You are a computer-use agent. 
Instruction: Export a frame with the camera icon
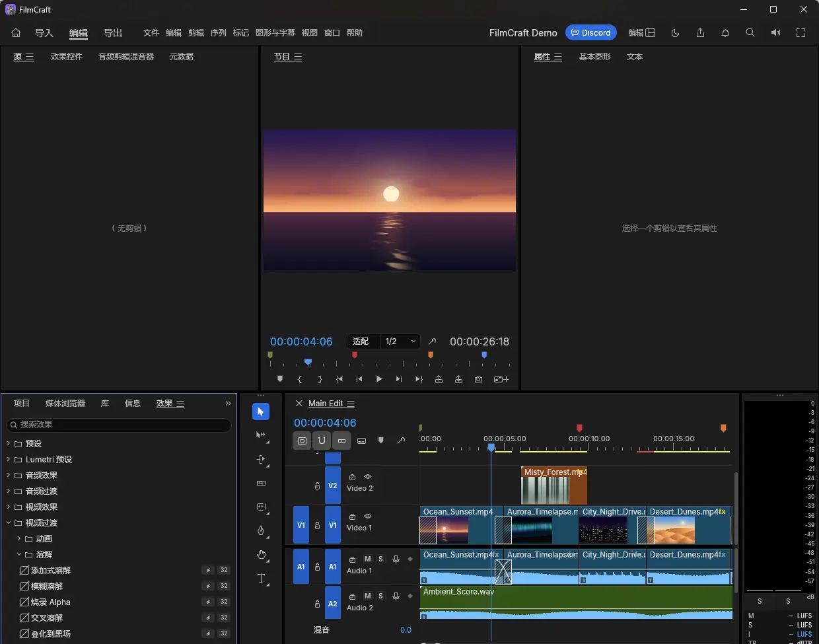(x=478, y=379)
